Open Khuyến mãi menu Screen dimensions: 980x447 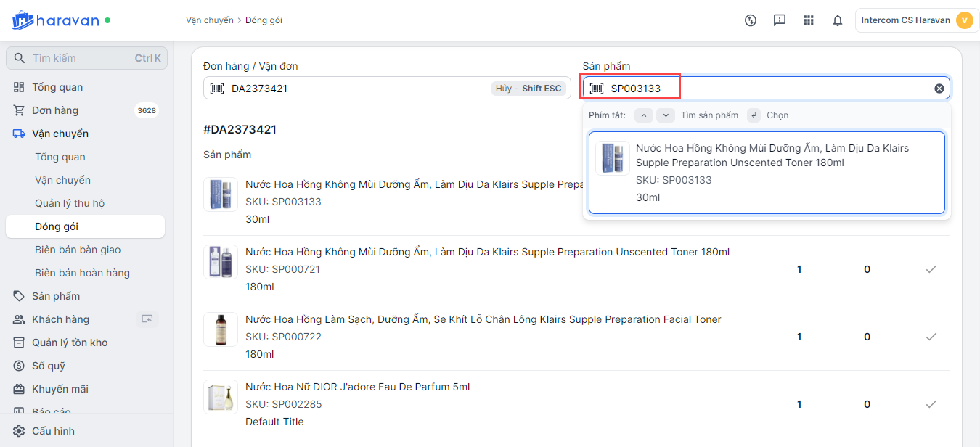[60, 389]
